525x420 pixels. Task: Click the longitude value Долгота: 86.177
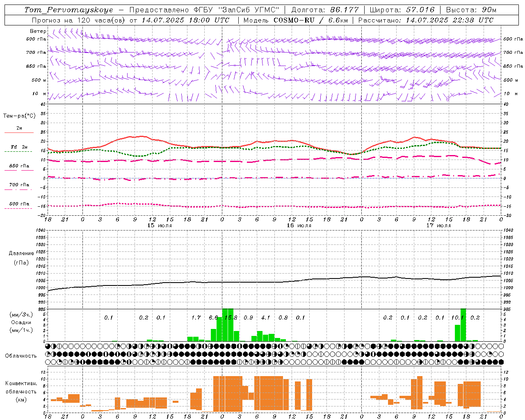click(325, 10)
